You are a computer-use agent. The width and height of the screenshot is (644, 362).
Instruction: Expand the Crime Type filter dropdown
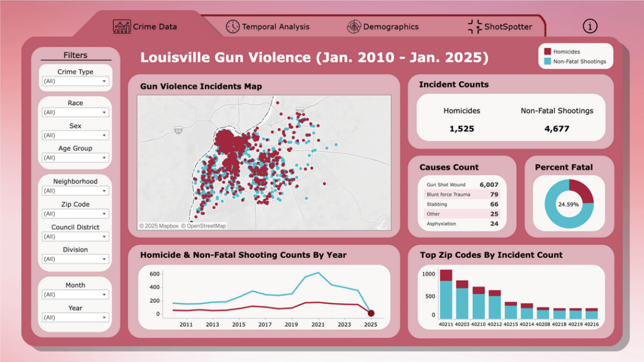click(x=75, y=81)
